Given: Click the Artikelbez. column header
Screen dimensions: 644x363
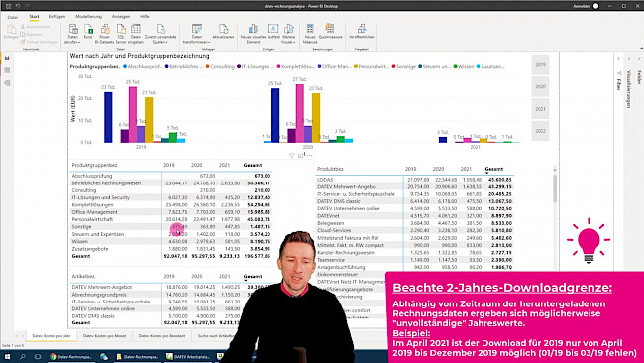Looking at the screenshot, I should 83,277.
